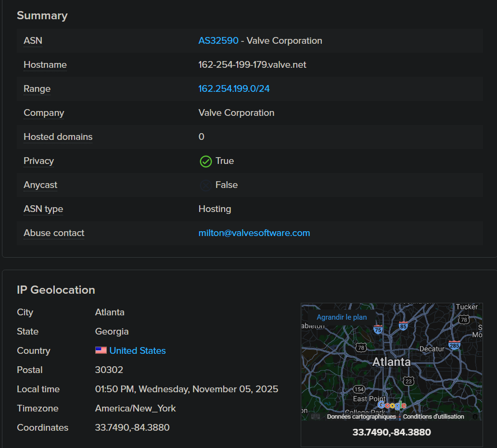Click "Données cartographiques" map data label

pyautogui.click(x=361, y=417)
